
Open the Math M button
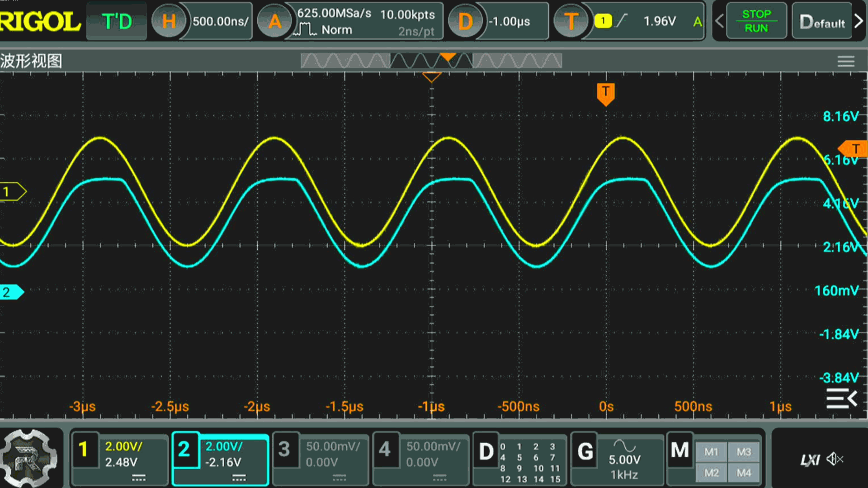coord(680,450)
